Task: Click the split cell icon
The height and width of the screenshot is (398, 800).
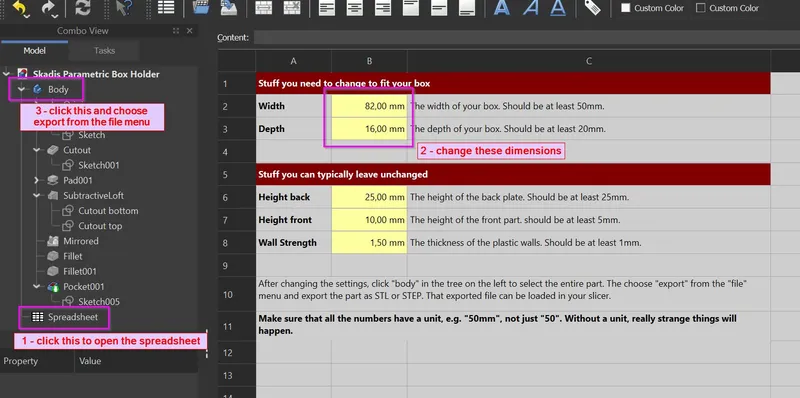Action: (x=291, y=7)
